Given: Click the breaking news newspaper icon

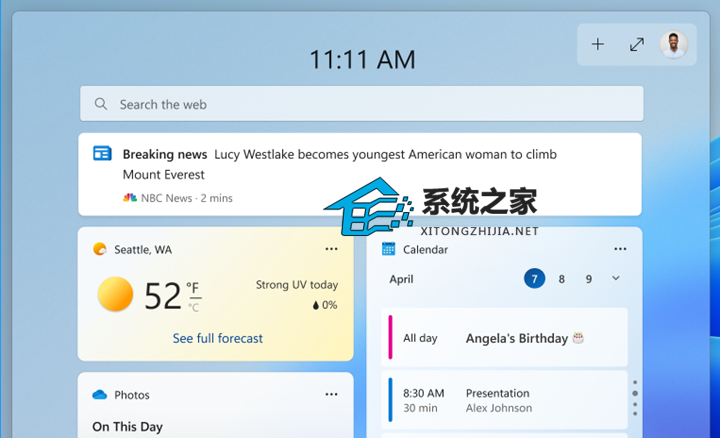Looking at the screenshot, I should tap(102, 153).
